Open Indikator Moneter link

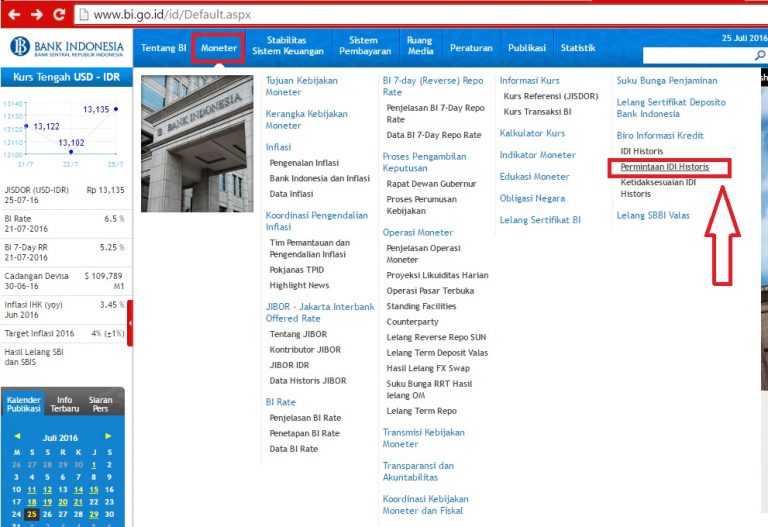pyautogui.click(x=537, y=155)
